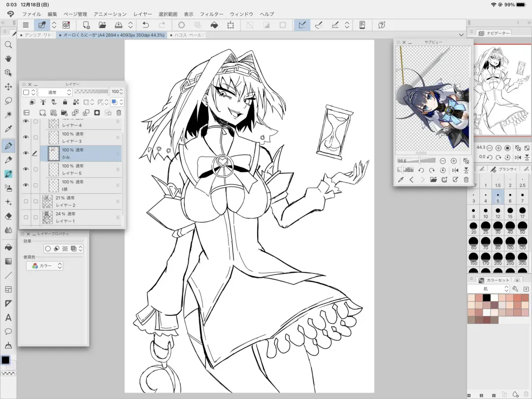Hide the かみ layer via eye icon
The width and height of the screenshot is (532, 399).
tap(26, 153)
